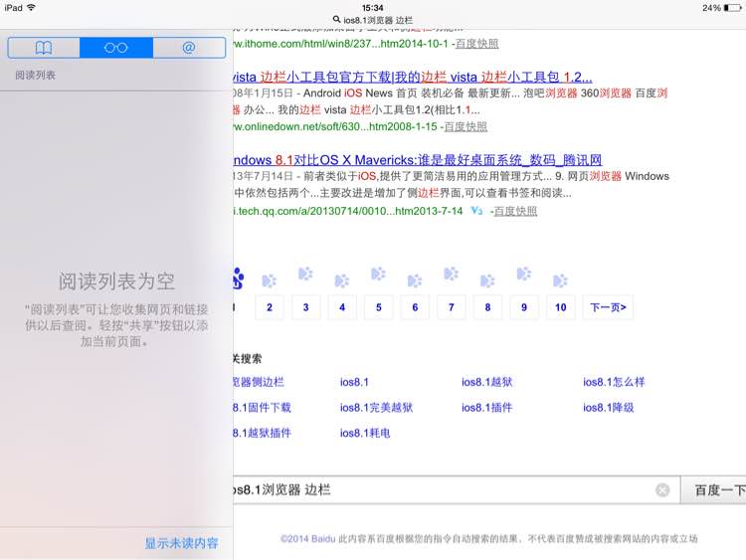Tap the i.tech.qq.com green URL text
Screen dimensions: 746x560
point(348,211)
